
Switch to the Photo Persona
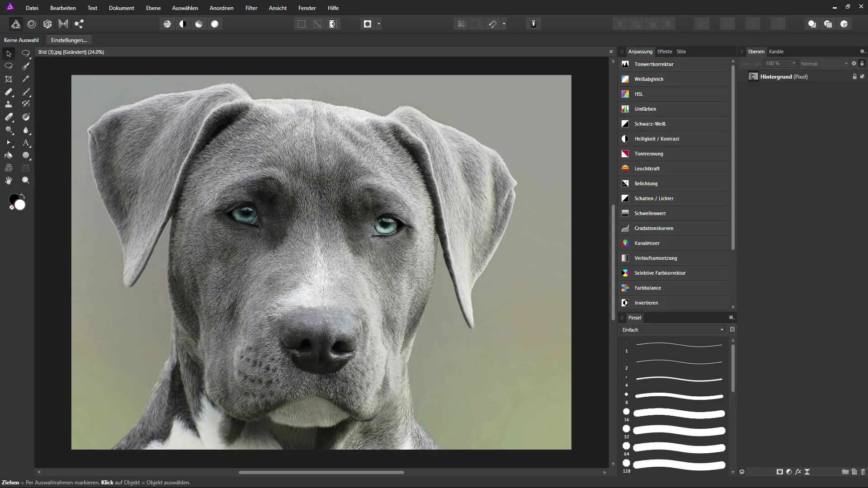(x=16, y=24)
